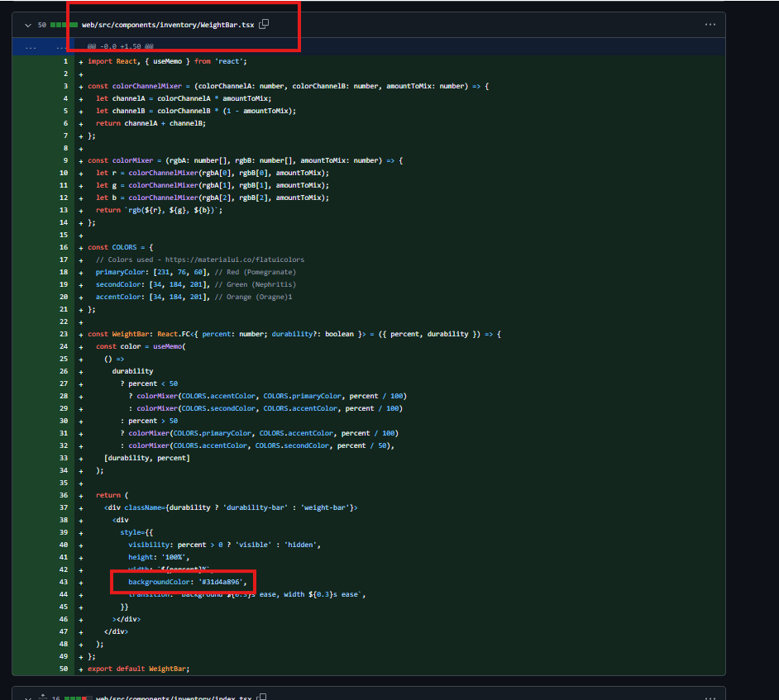Viewport: 779px width, 700px height.
Task: Select line number 17 colors comment
Action: click(63, 260)
